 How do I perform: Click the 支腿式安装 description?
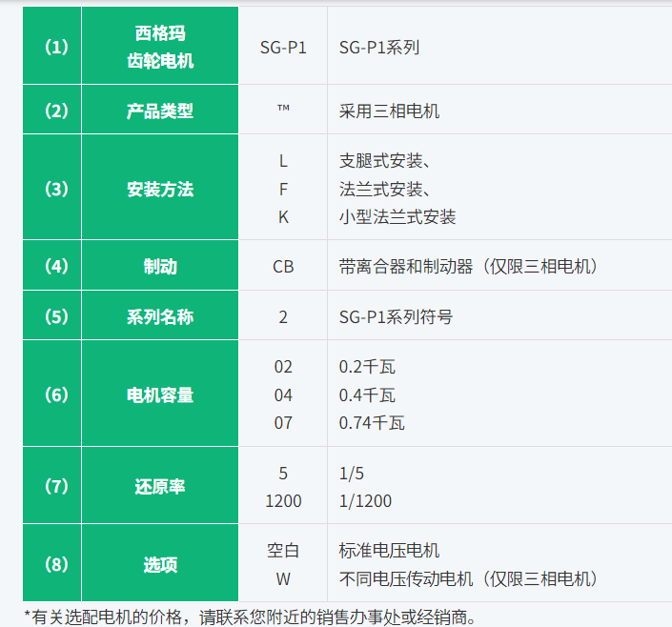point(384,161)
